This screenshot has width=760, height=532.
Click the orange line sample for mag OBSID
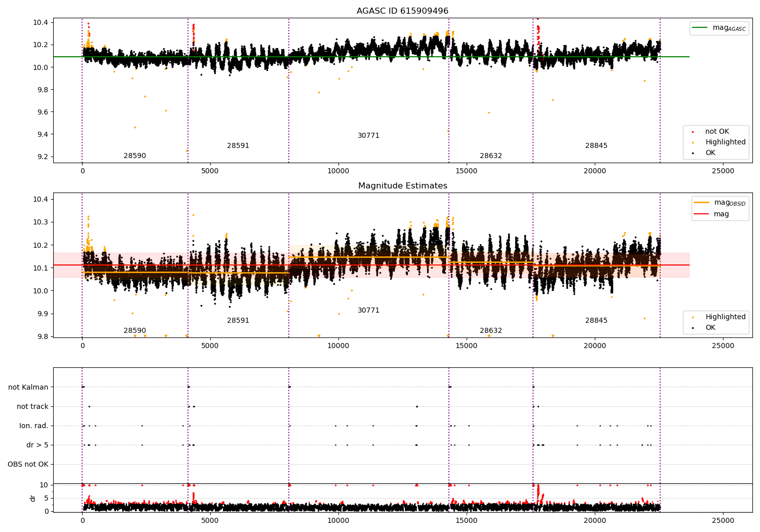point(702,203)
